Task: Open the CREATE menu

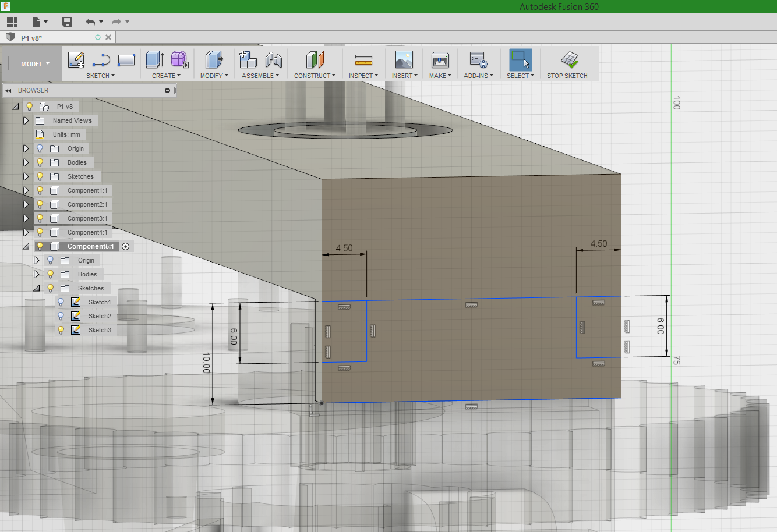Action: click(x=166, y=76)
